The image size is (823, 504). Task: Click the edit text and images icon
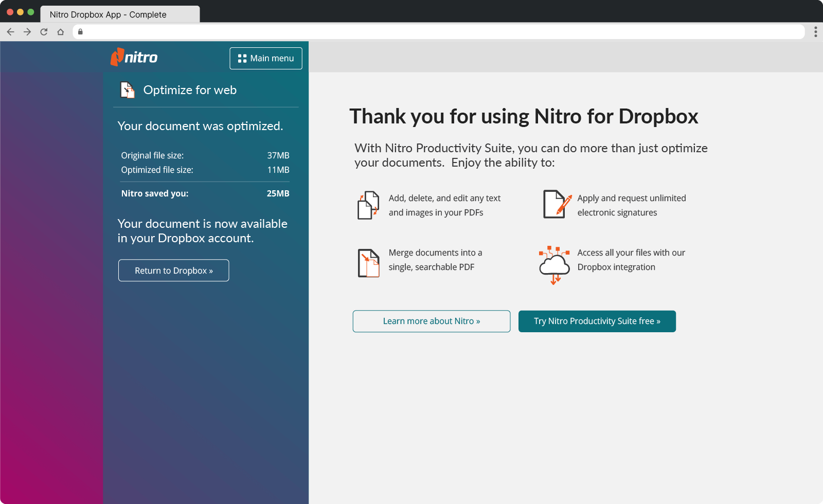368,205
